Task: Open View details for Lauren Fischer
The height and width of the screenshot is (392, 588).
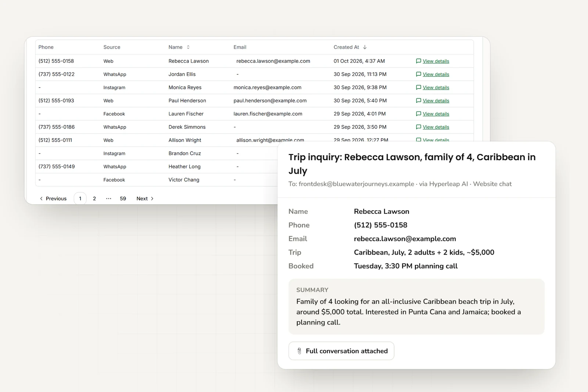Action: point(436,114)
